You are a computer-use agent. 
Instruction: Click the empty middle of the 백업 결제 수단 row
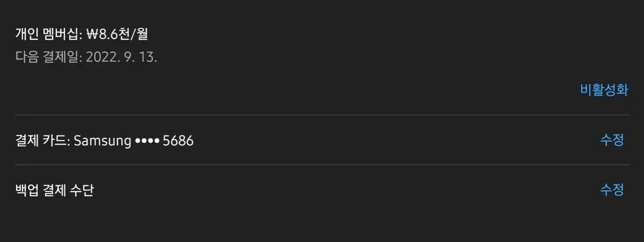point(343,190)
